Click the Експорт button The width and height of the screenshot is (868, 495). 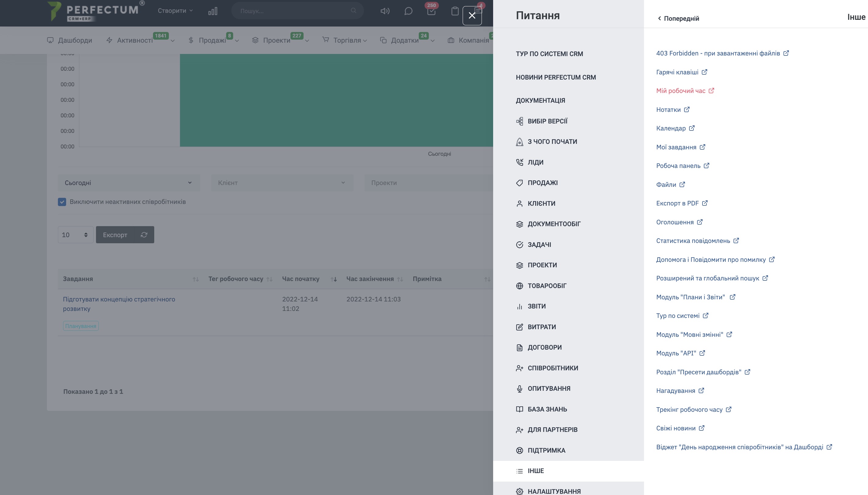click(x=115, y=235)
